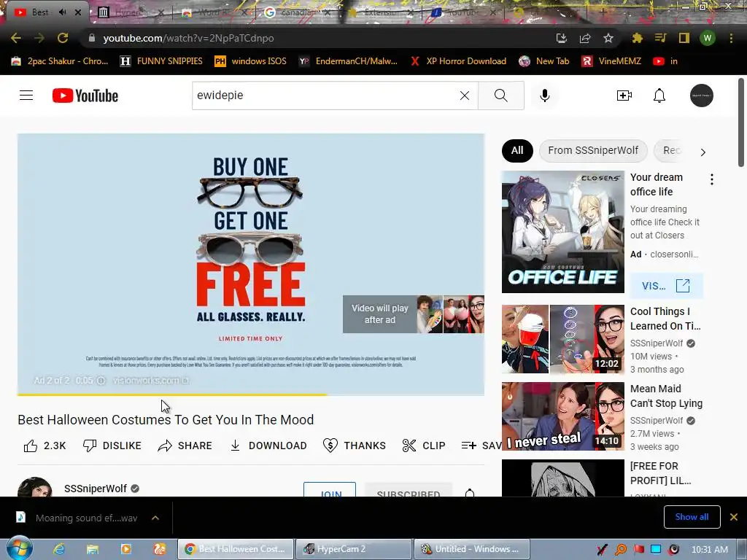Click the Closers ad VISIT button
Viewport: 747px width, 560px height.
pyautogui.click(x=666, y=286)
